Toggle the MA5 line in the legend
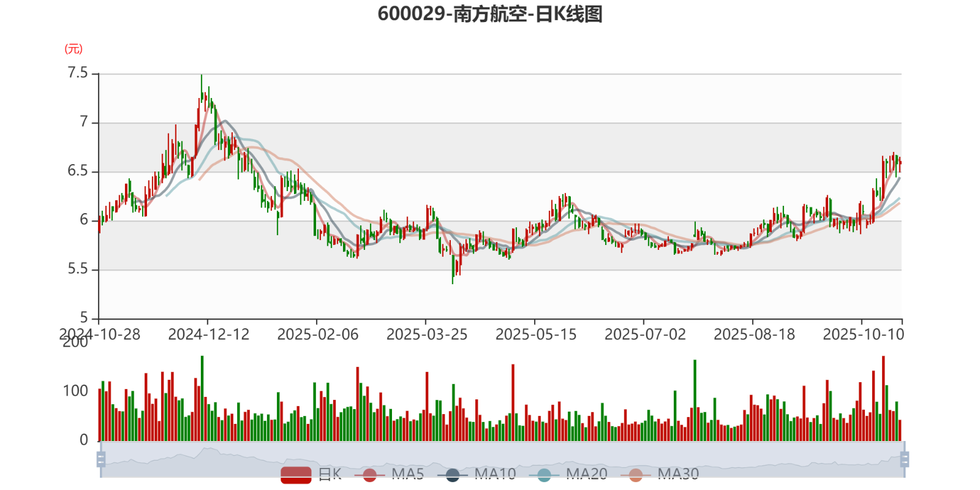 389,474
